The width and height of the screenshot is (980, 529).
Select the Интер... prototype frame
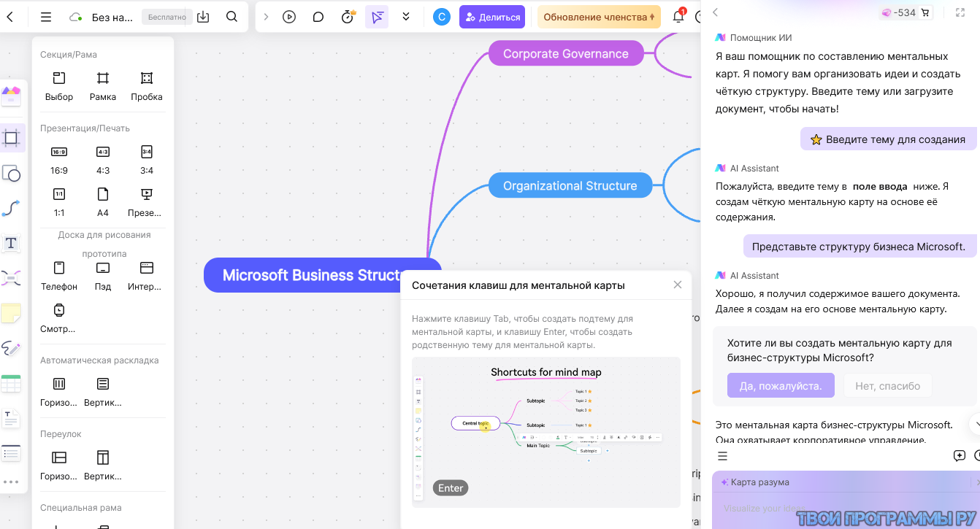coord(145,276)
